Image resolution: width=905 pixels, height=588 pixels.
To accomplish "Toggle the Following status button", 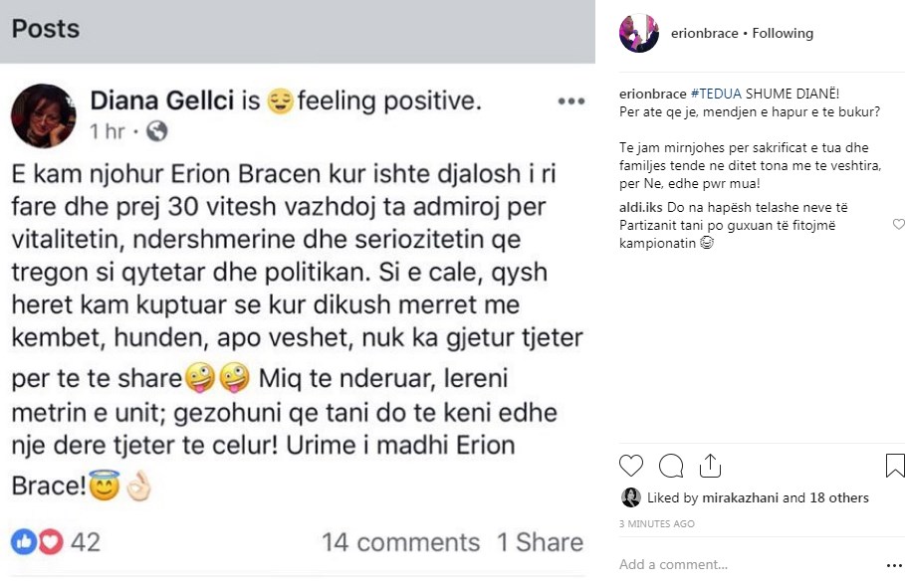I will pyautogui.click(x=783, y=34).
